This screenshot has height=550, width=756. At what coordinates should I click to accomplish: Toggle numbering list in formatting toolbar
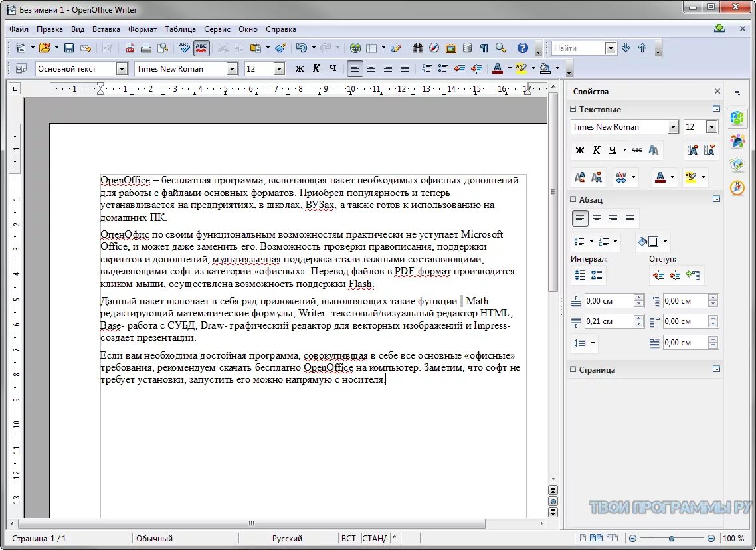coord(426,68)
